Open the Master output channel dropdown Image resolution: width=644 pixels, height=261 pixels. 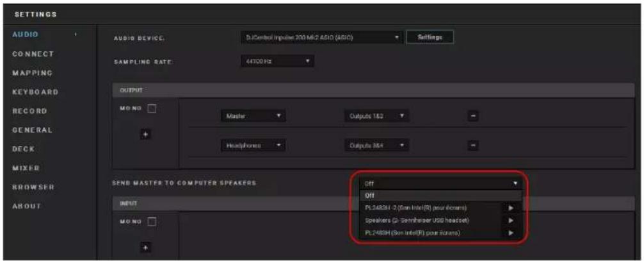click(x=253, y=117)
